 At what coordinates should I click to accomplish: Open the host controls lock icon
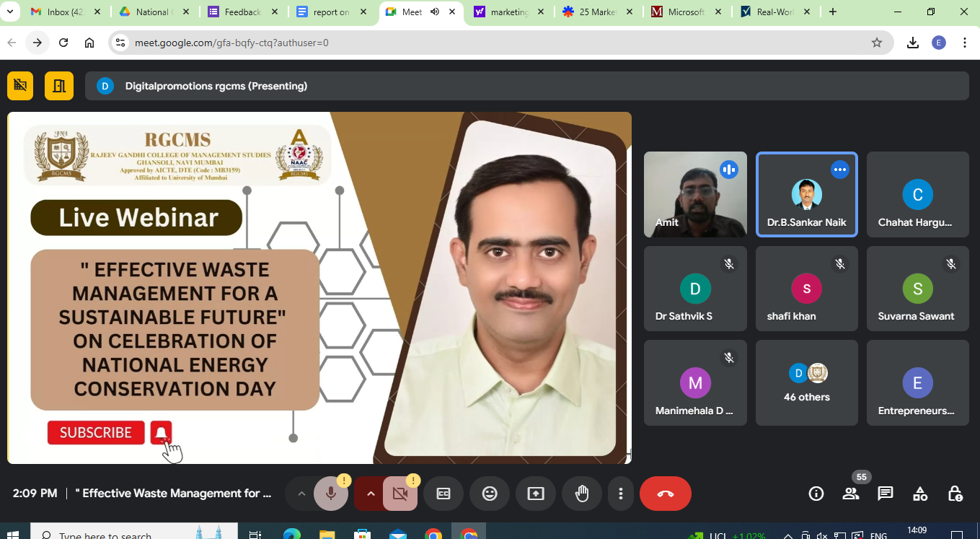954,494
